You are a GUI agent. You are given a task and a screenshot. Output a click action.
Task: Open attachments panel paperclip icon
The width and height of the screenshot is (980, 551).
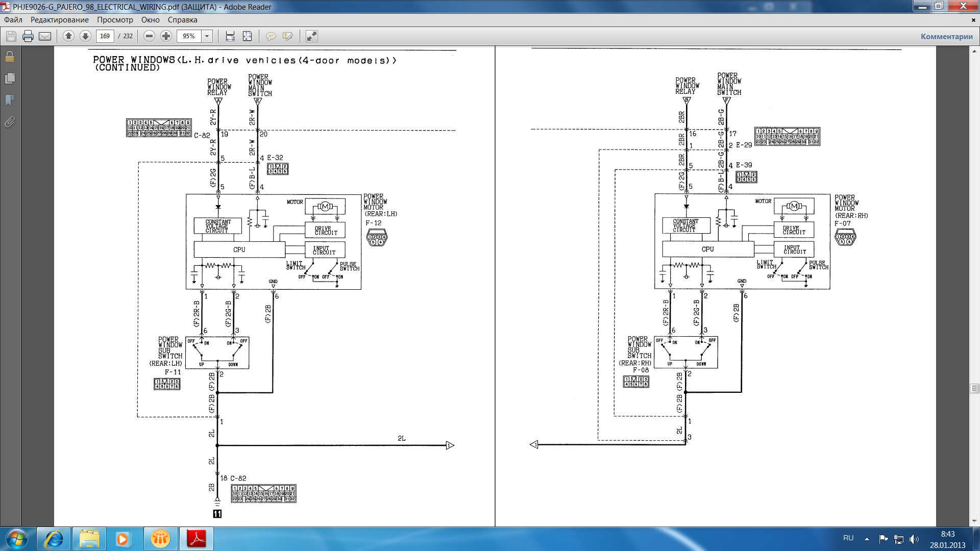tap(10, 122)
